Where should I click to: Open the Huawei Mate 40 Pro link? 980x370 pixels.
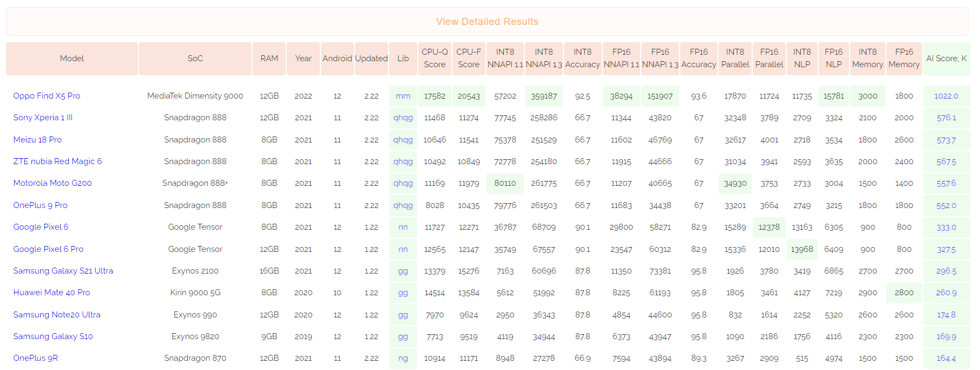pyautogui.click(x=51, y=293)
